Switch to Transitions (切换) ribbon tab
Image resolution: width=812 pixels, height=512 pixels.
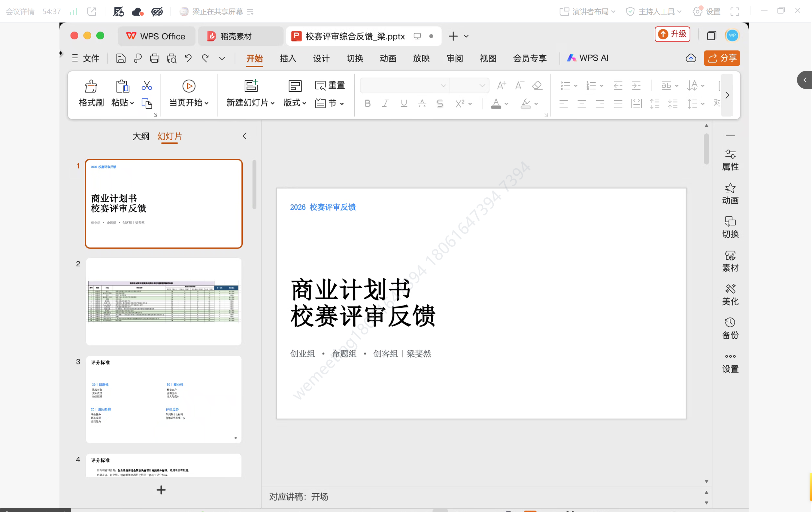(x=355, y=58)
